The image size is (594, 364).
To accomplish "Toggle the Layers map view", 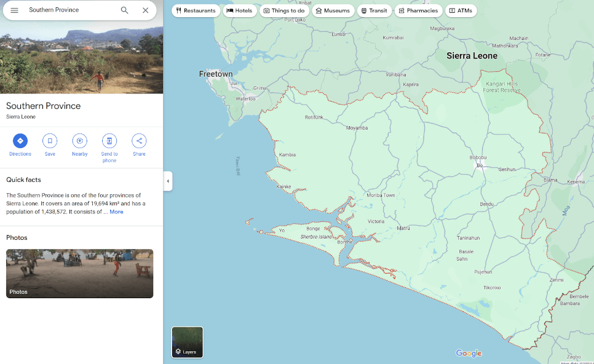I will pos(187,342).
